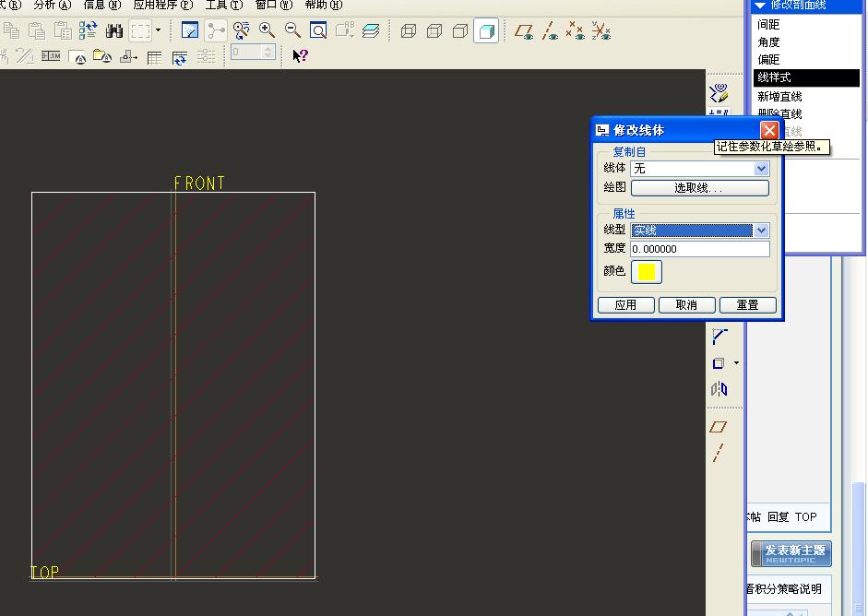Click the mirror sketch icon

click(x=719, y=389)
